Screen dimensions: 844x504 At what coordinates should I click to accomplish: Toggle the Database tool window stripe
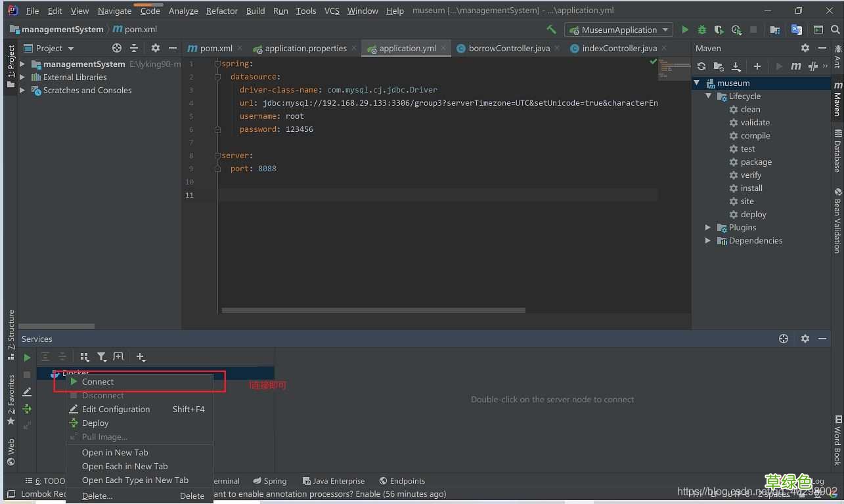click(837, 150)
